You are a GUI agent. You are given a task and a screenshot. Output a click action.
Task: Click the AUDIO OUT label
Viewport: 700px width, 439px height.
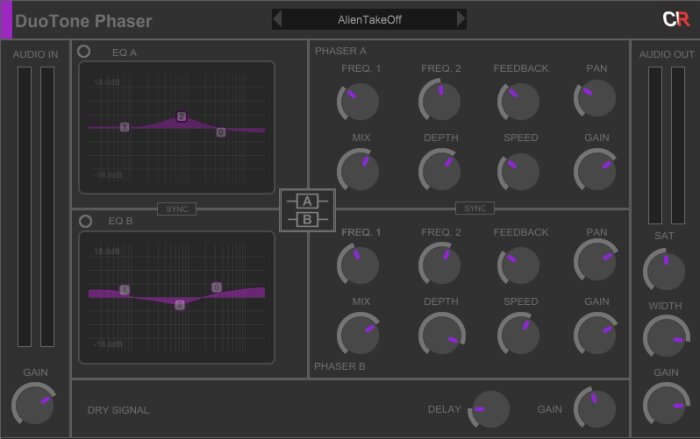click(667, 54)
